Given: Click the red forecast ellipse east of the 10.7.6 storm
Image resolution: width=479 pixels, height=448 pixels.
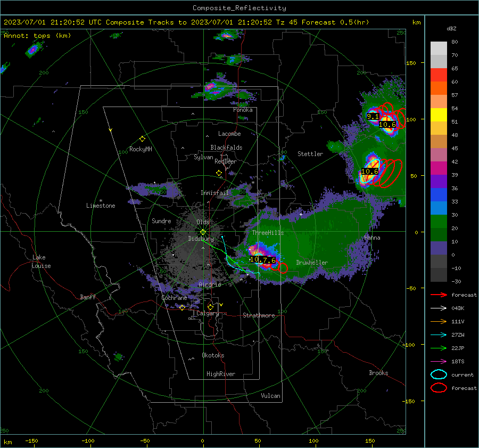Looking at the screenshot, I should (x=283, y=268).
